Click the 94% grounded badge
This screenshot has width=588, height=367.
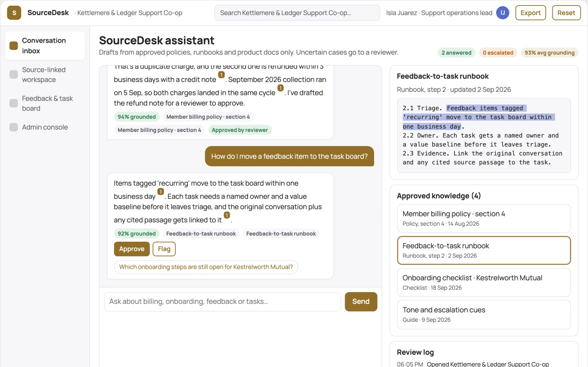pos(137,117)
